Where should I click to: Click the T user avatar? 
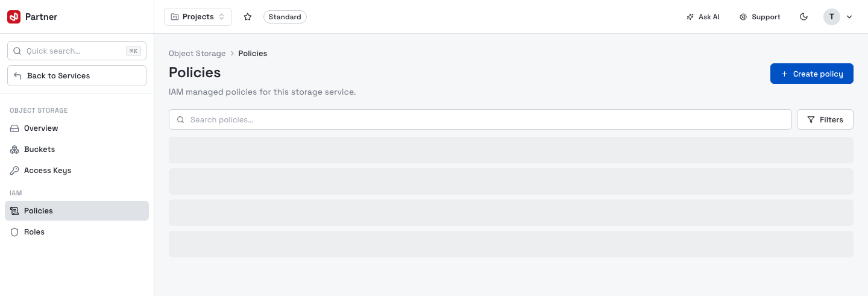click(x=832, y=17)
